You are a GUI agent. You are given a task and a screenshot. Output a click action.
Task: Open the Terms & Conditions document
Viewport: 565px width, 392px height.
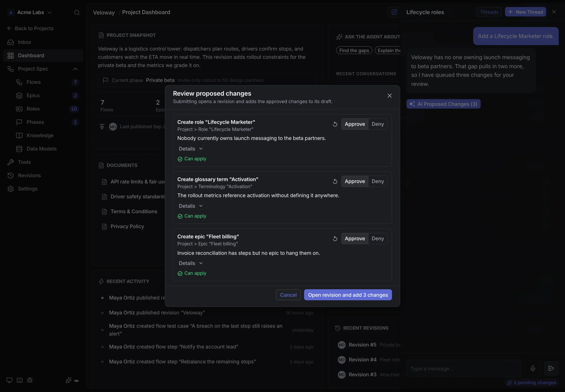pyautogui.click(x=134, y=212)
